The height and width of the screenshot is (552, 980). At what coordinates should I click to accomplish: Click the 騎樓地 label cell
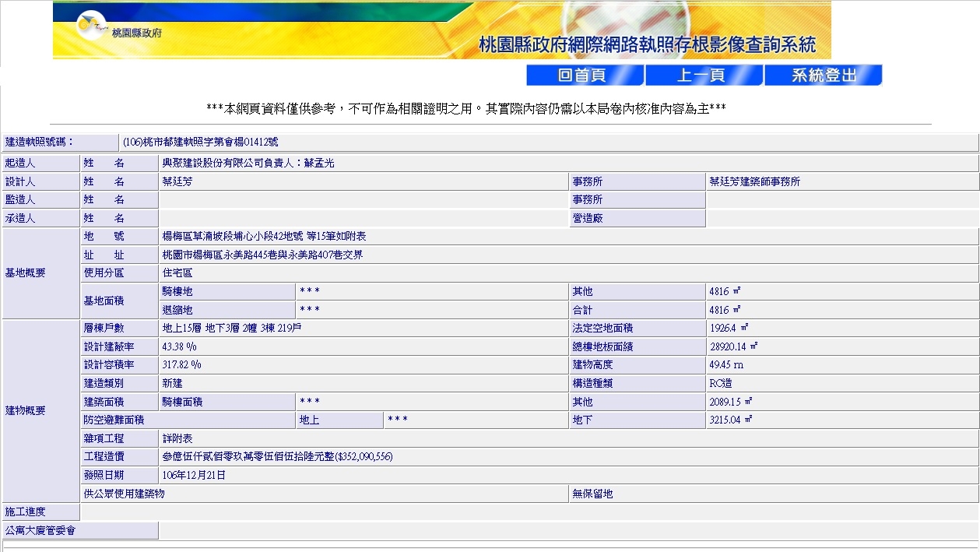tap(227, 291)
